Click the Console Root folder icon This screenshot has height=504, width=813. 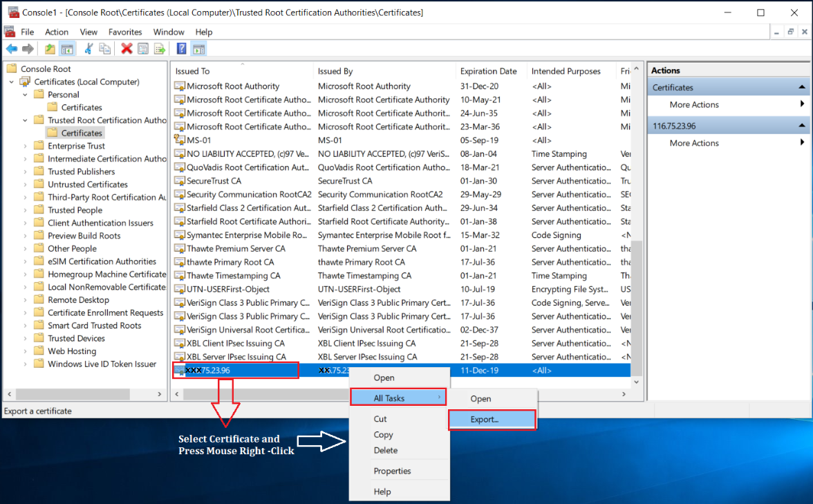pos(11,68)
